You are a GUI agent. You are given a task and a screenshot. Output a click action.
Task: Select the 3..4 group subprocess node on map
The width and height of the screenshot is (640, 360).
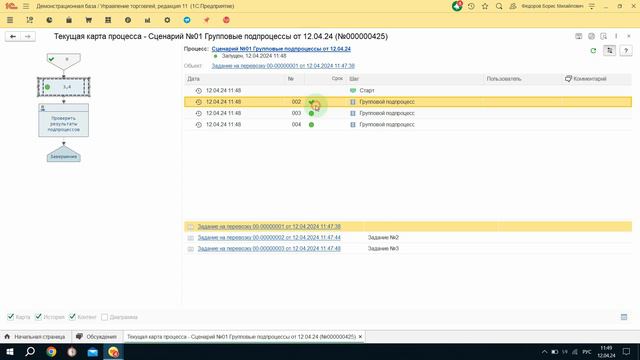[64, 87]
